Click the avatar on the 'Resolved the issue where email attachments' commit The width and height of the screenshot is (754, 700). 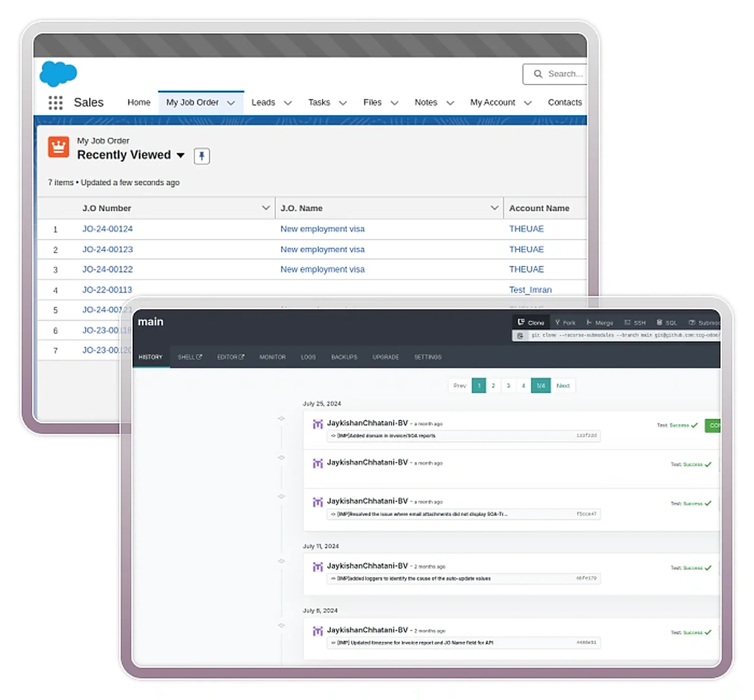pos(318,502)
